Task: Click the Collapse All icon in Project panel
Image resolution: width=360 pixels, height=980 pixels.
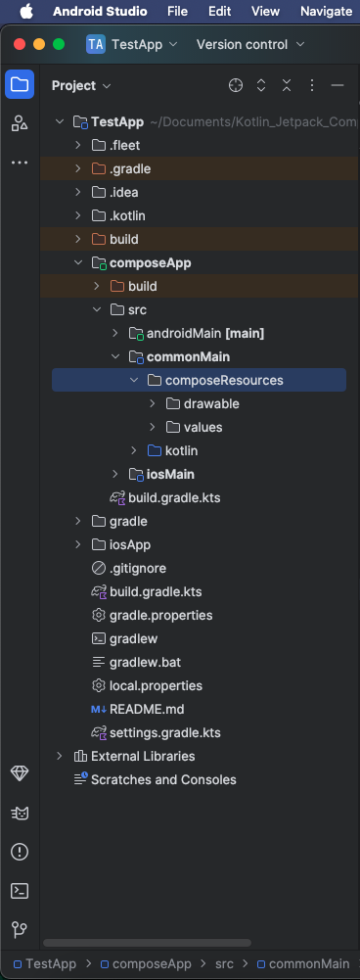Action: tap(287, 85)
